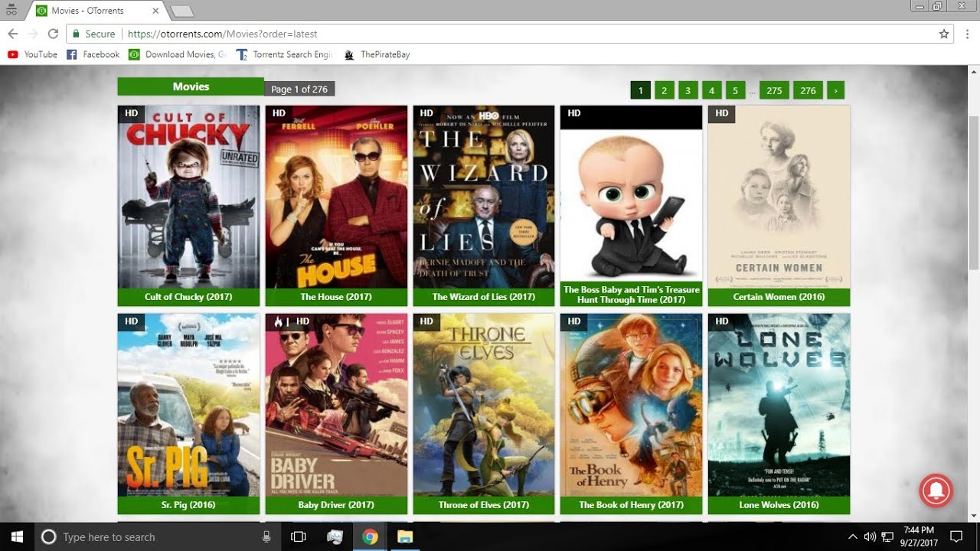Screen dimensions: 980x551
Task: Click the flame hot icon on Baby Driver
Action: tap(278, 321)
